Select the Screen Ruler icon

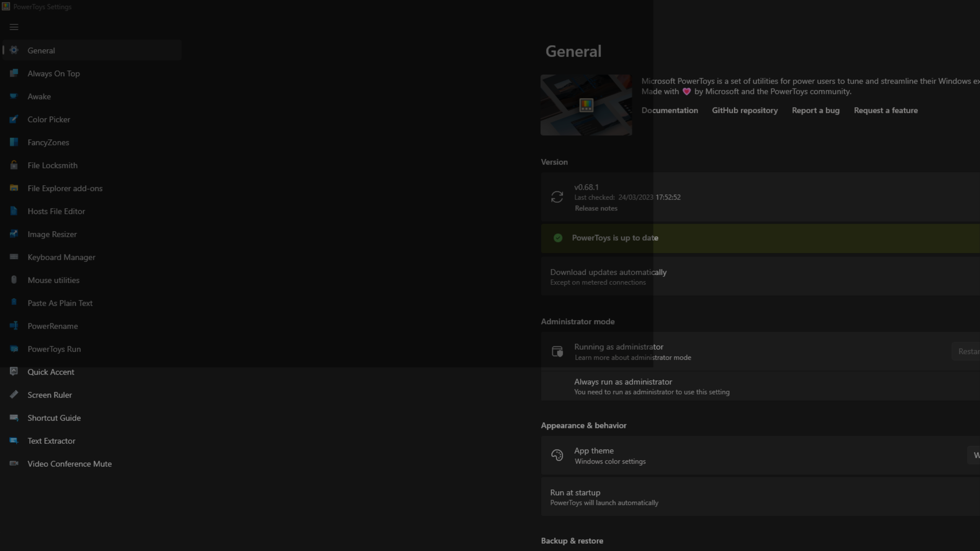tap(14, 395)
